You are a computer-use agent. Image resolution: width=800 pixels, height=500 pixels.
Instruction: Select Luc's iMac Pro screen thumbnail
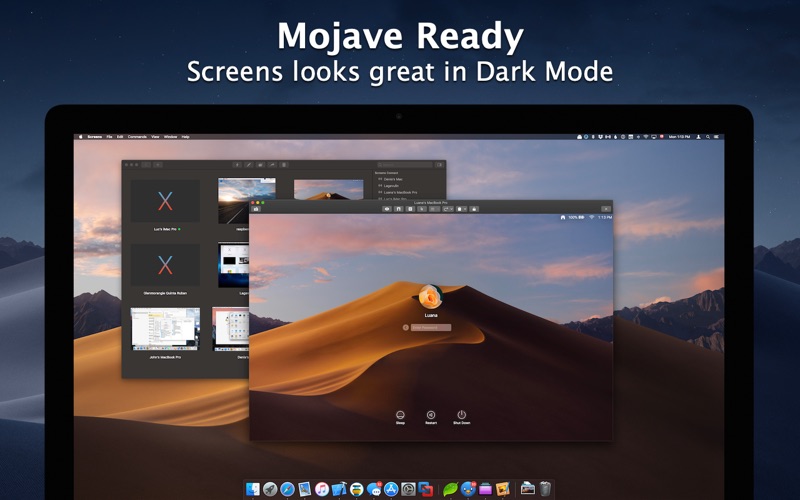pos(165,201)
